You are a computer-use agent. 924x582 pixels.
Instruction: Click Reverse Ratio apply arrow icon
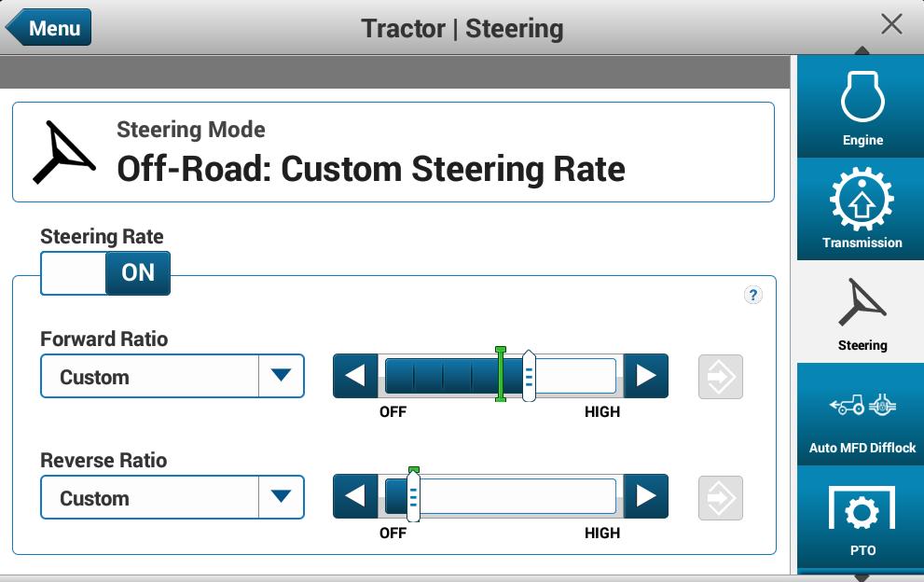pyautogui.click(x=721, y=498)
